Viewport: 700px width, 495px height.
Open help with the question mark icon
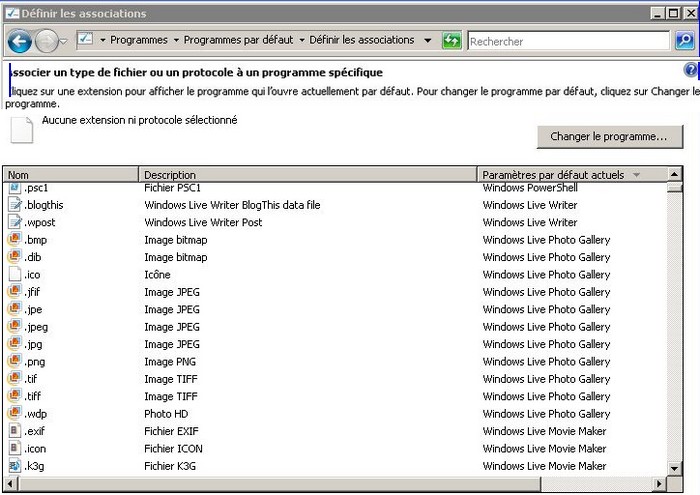(690, 70)
